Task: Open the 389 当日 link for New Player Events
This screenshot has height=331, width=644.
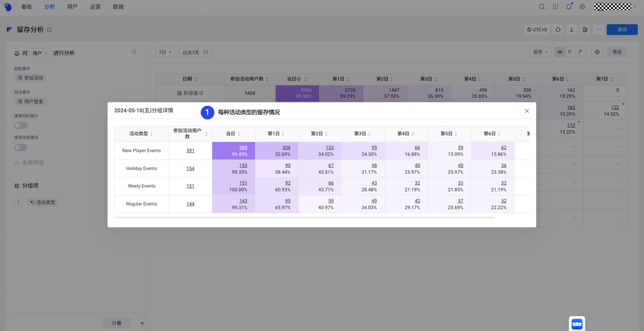Action: point(243,148)
